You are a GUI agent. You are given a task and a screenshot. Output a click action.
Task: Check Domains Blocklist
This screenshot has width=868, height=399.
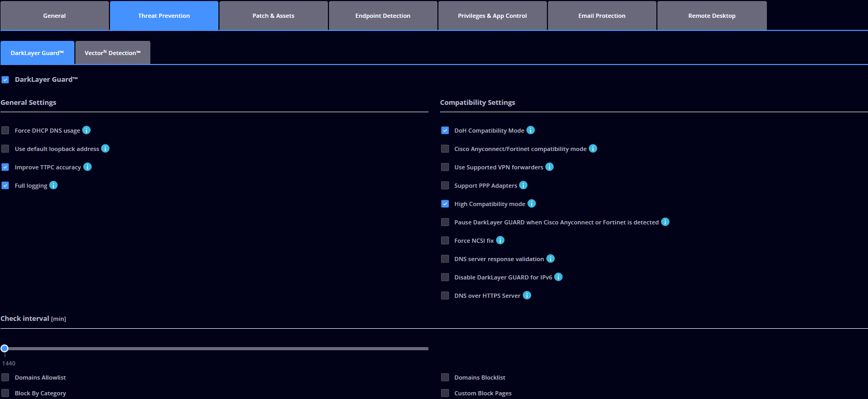coord(445,378)
